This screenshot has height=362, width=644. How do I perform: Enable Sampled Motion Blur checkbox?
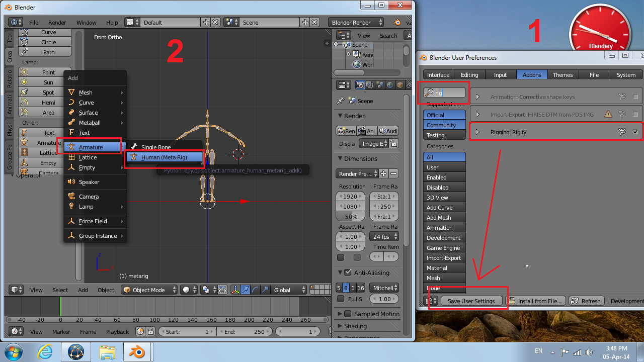tap(348, 314)
